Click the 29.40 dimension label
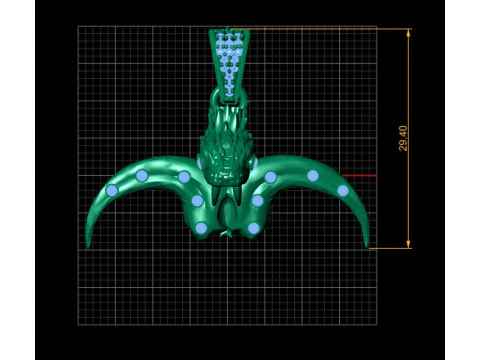Image resolution: width=480 pixels, height=360 pixels. [x=403, y=138]
